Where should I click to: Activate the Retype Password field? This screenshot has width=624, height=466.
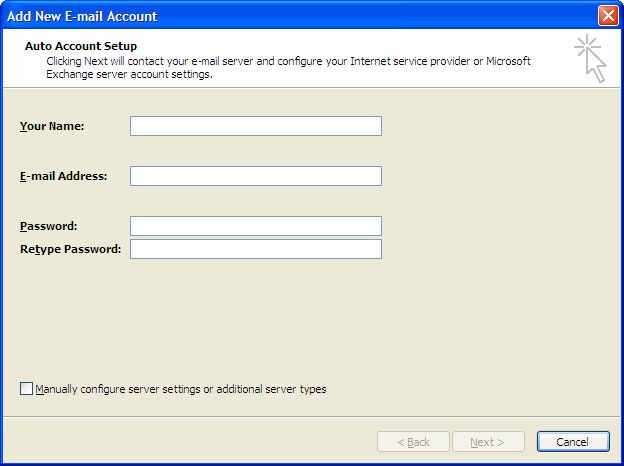click(256, 249)
